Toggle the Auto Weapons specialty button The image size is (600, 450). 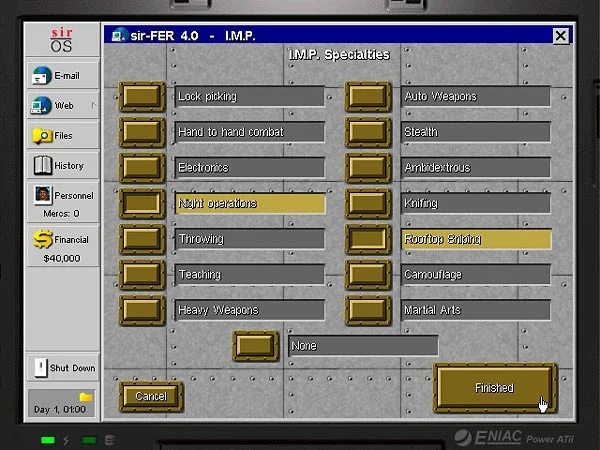point(368,97)
